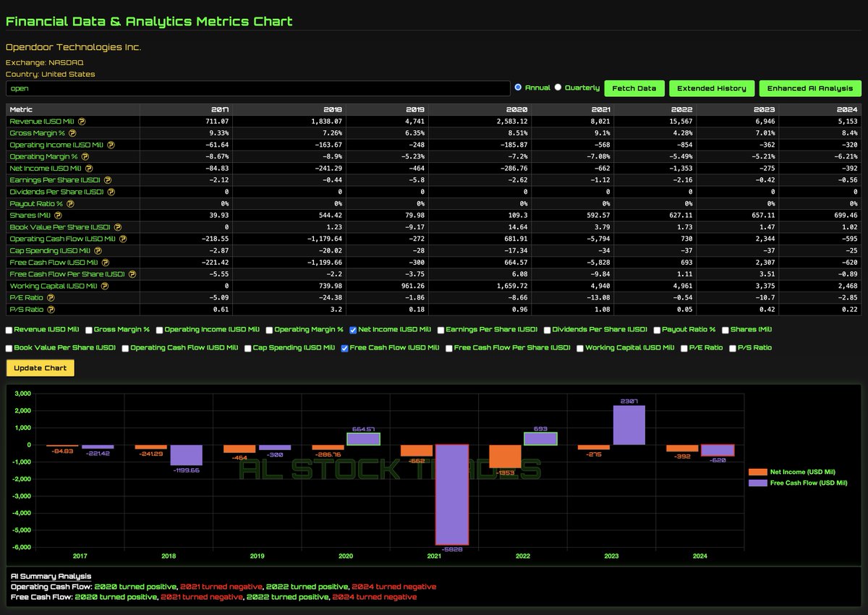
Task: Run Enhanced AI Analysis
Action: [810, 88]
